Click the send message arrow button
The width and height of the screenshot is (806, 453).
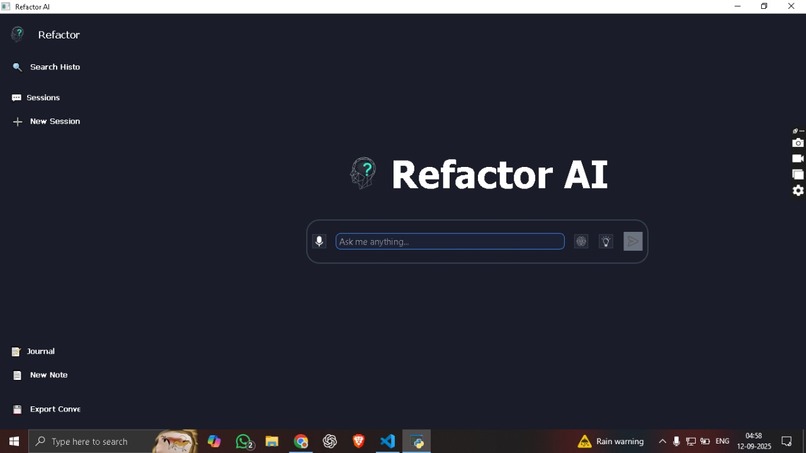tap(633, 241)
